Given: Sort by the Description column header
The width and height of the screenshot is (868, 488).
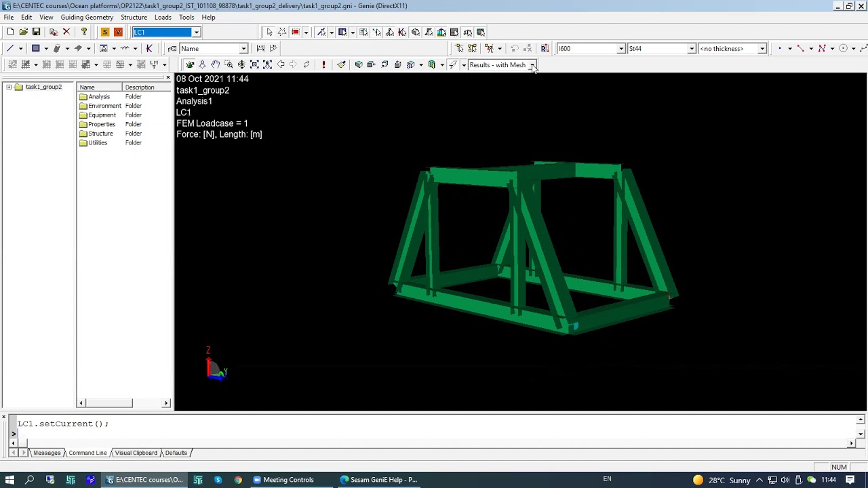Looking at the screenshot, I should click(146, 87).
